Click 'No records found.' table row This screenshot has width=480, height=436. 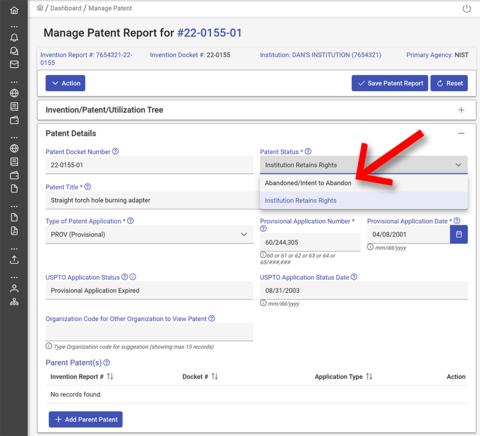(x=257, y=394)
